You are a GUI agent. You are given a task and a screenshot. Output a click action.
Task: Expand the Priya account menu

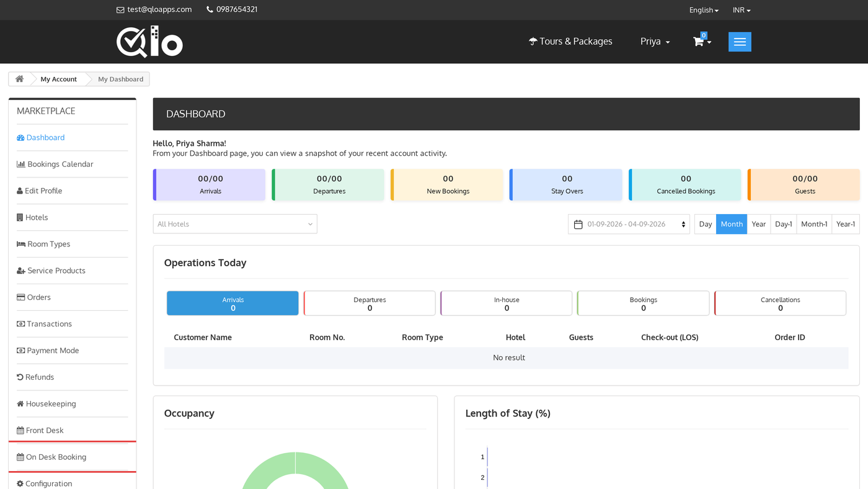tap(655, 42)
